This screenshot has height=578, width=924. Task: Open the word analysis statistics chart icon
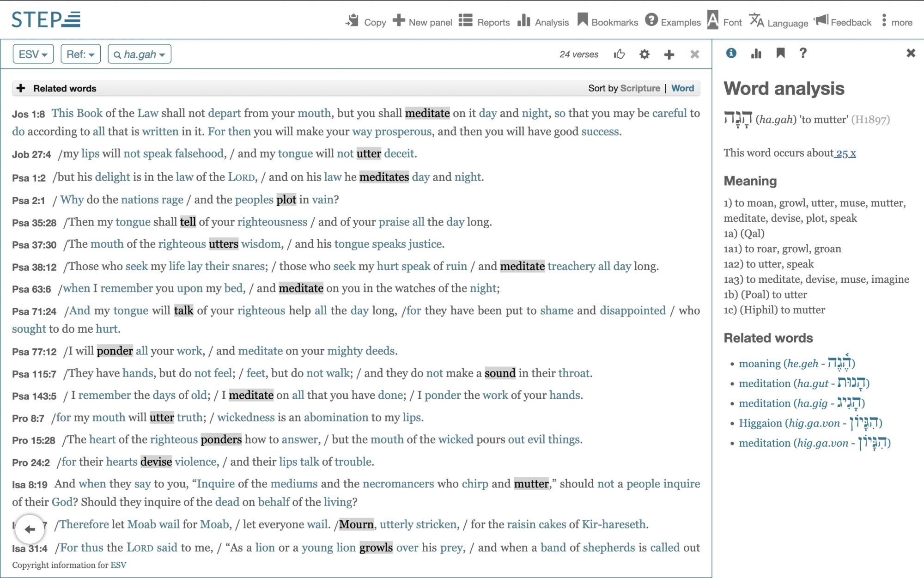pyautogui.click(x=756, y=54)
